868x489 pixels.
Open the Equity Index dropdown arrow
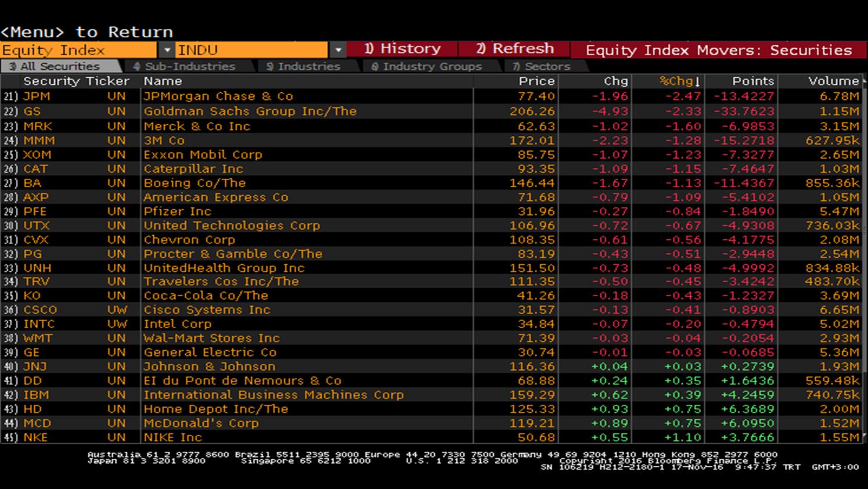pyautogui.click(x=167, y=50)
